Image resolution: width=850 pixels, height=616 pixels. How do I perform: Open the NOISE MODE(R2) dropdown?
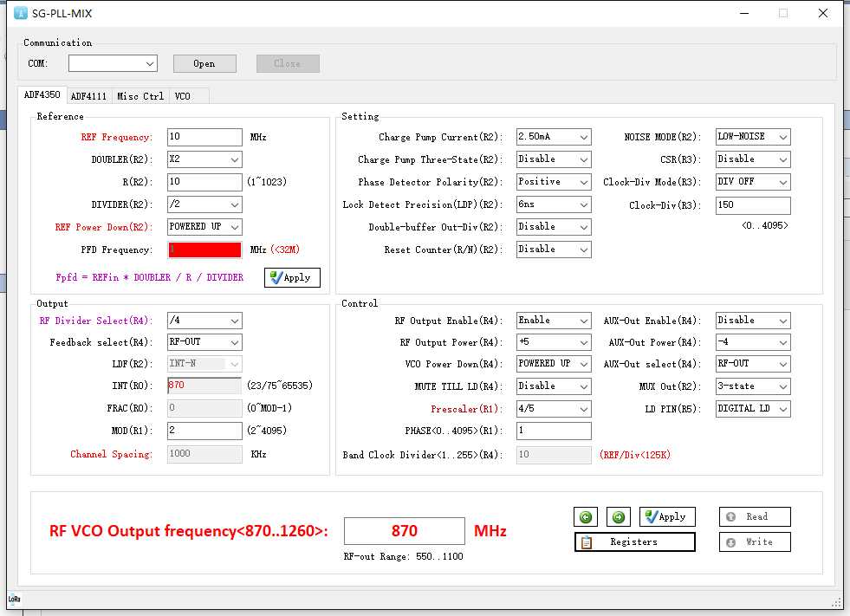click(x=753, y=137)
